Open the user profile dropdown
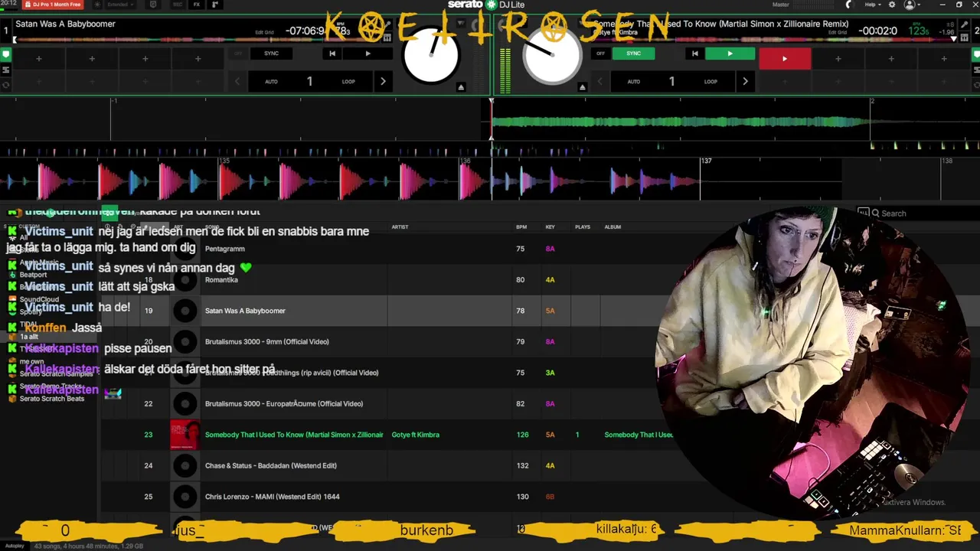The image size is (980, 551). [912, 5]
